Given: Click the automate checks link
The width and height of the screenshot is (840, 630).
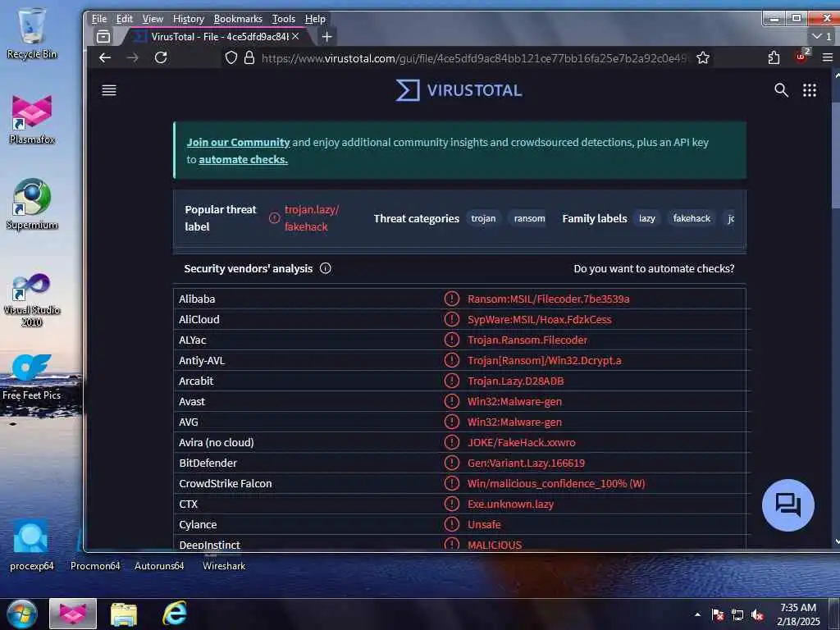Looking at the screenshot, I should (x=243, y=159).
